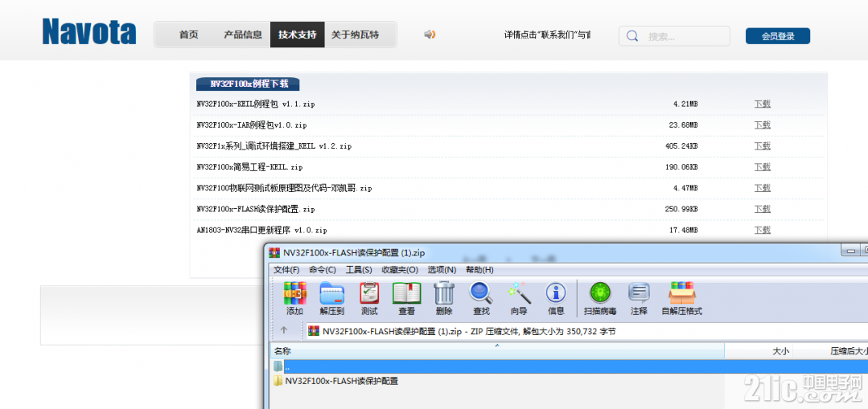This screenshot has height=409, width=868.
Task: Open the 选项(N) menu
Action: point(442,270)
